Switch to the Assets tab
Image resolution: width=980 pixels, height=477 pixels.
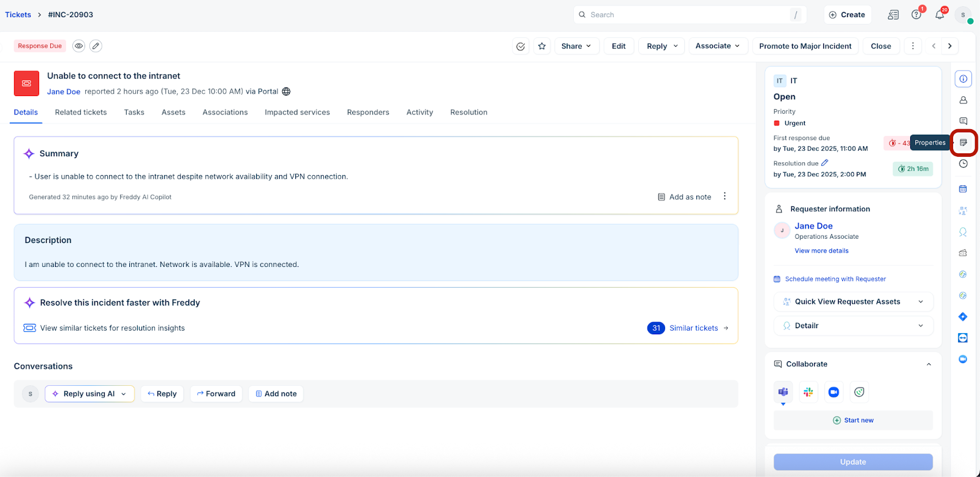173,112
